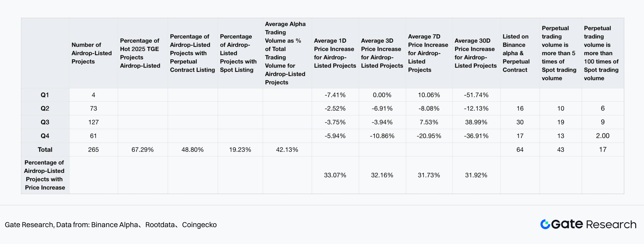Select the 33.07% price increase percentage cell

pyautogui.click(x=335, y=175)
